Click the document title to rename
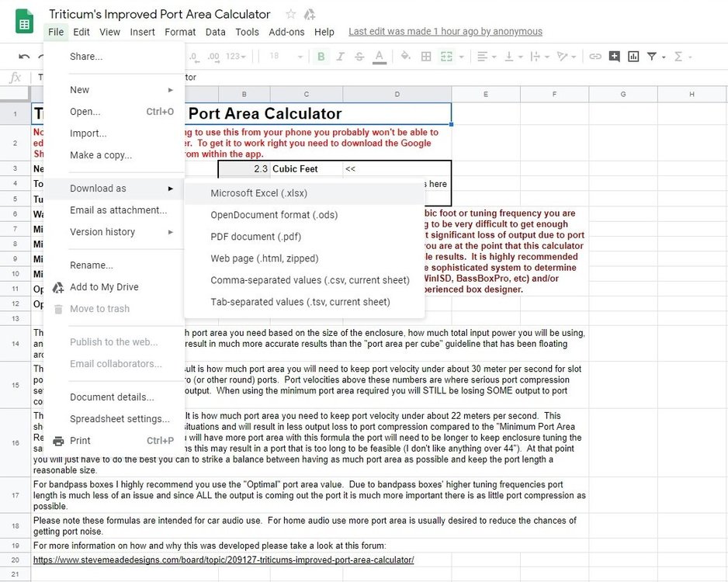The width and height of the screenshot is (728, 582). (x=159, y=15)
